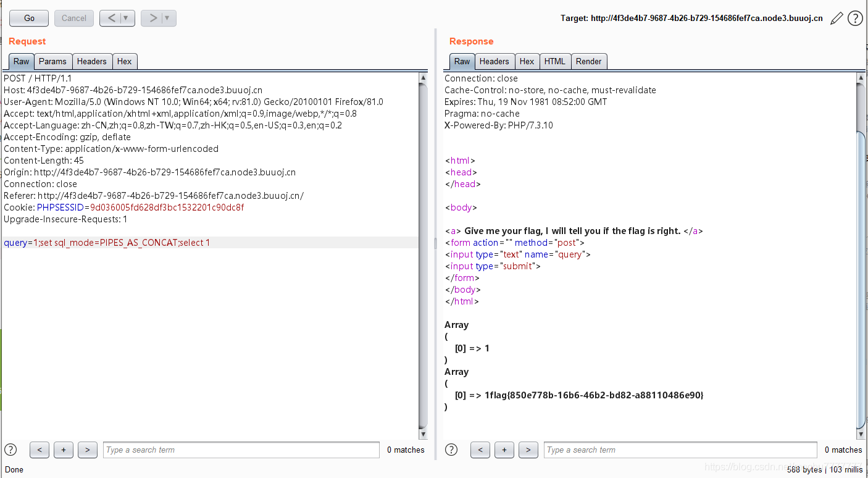Click response search plus options button
The image size is (868, 478).
(x=504, y=450)
